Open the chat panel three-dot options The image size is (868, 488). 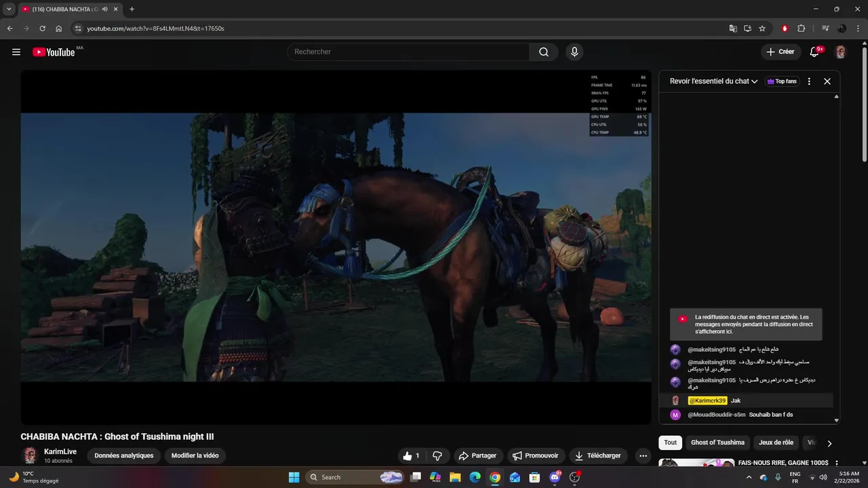pos(809,81)
